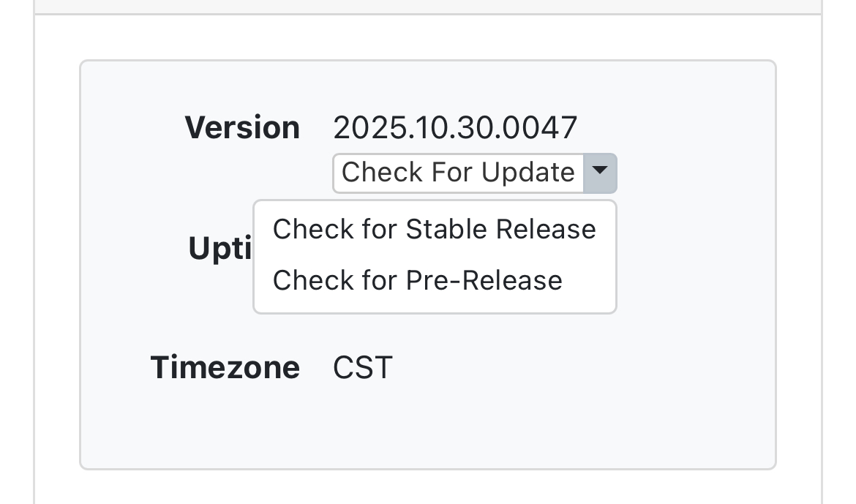856x504 pixels.
Task: Click white area beneath the info card
Action: pos(427,487)
